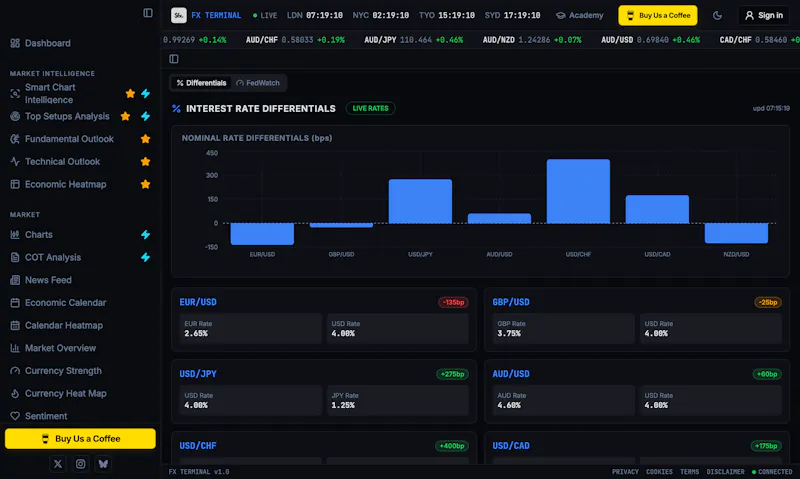Click the Dashboard grid icon
The image size is (800, 479).
(x=15, y=43)
